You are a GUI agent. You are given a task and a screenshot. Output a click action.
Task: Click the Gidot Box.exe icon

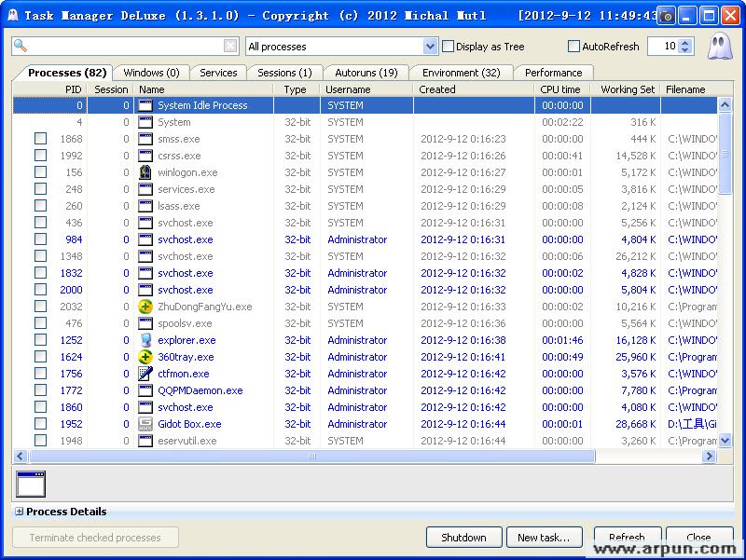pyautogui.click(x=145, y=424)
